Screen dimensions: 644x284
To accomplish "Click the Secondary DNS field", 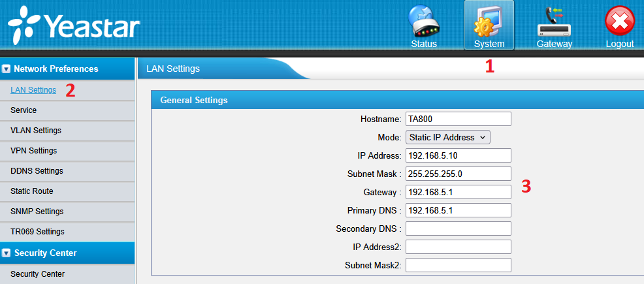I will (458, 229).
